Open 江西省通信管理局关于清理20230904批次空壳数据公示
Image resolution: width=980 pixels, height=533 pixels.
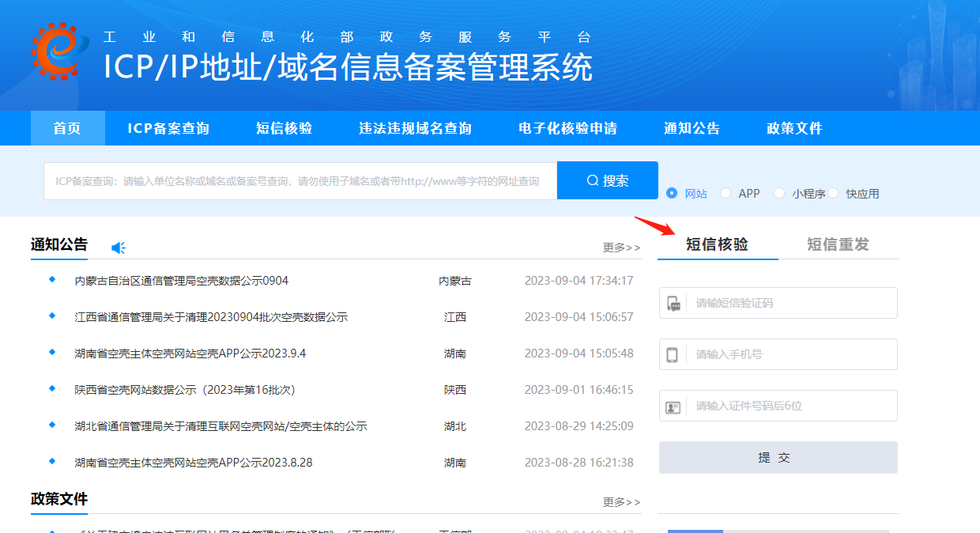tap(211, 317)
